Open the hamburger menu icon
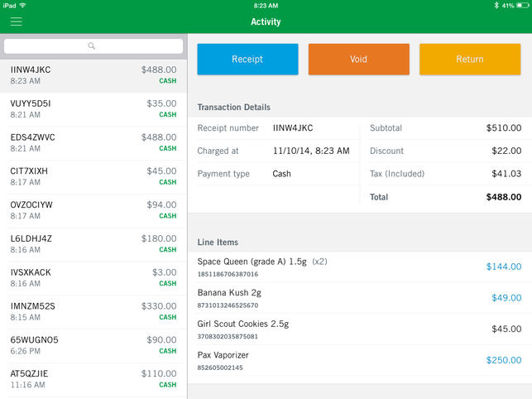 [x=16, y=22]
